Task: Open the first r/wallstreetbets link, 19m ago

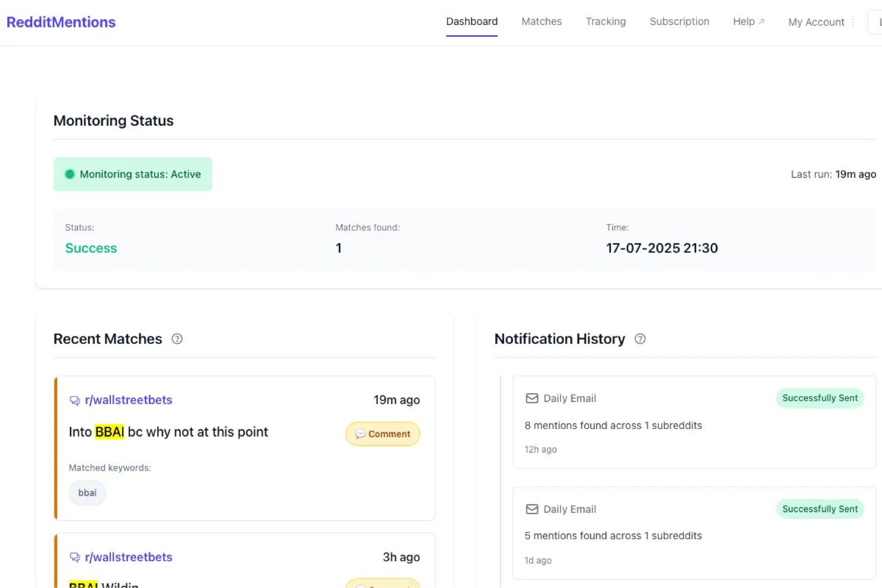Action: click(x=128, y=400)
